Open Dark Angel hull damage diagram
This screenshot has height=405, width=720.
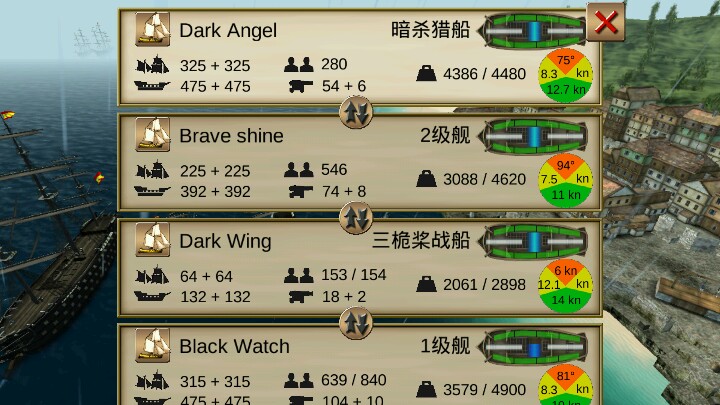point(533,31)
